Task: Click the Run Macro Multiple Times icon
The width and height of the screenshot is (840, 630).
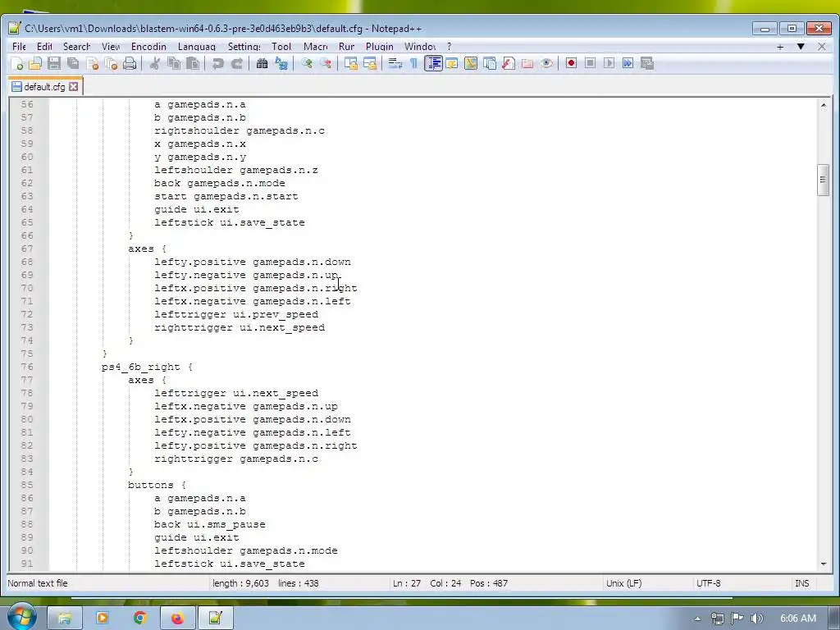Action: point(628,64)
